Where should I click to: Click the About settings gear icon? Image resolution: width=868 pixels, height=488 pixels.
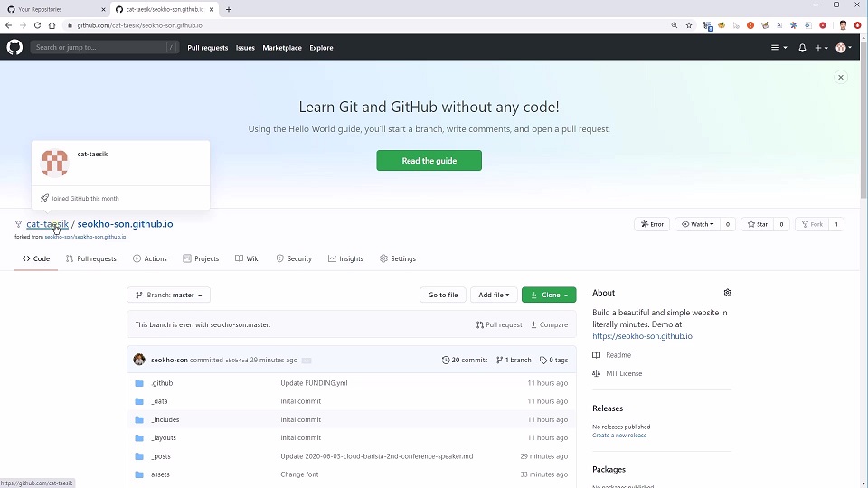(x=727, y=293)
